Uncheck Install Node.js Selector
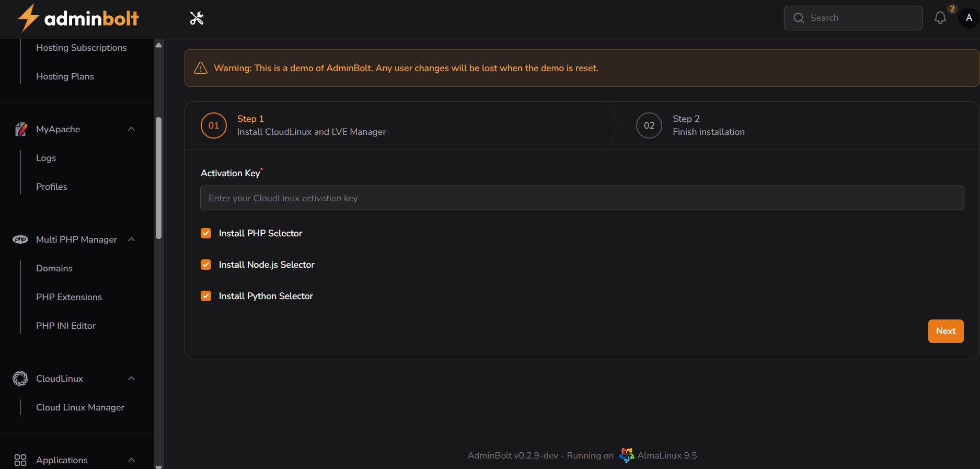This screenshot has width=980, height=469. click(206, 265)
